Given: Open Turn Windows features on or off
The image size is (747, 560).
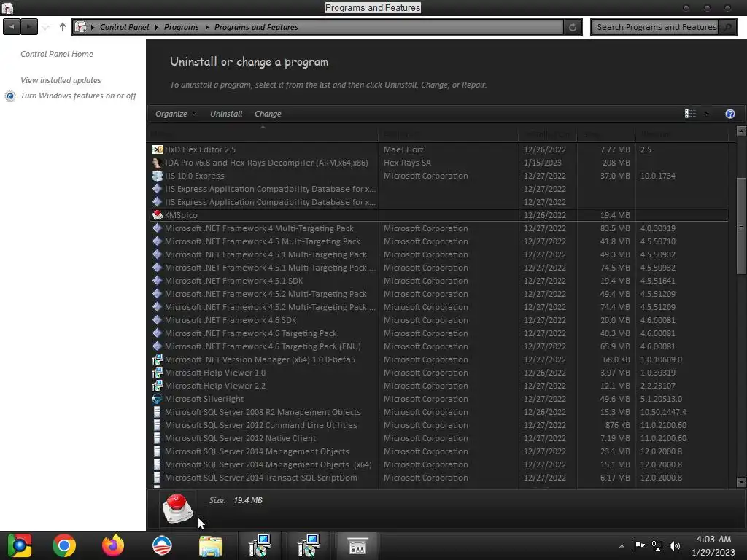Looking at the screenshot, I should tap(78, 96).
